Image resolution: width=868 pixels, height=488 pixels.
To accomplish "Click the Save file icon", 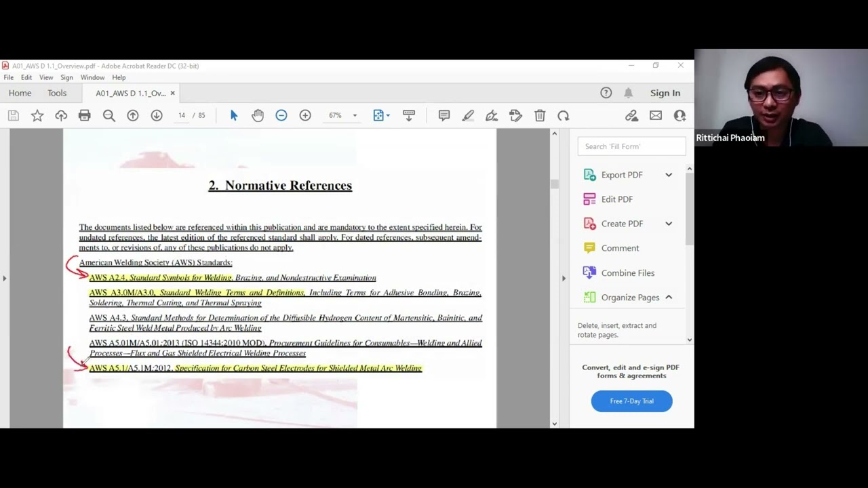I will coord(14,116).
